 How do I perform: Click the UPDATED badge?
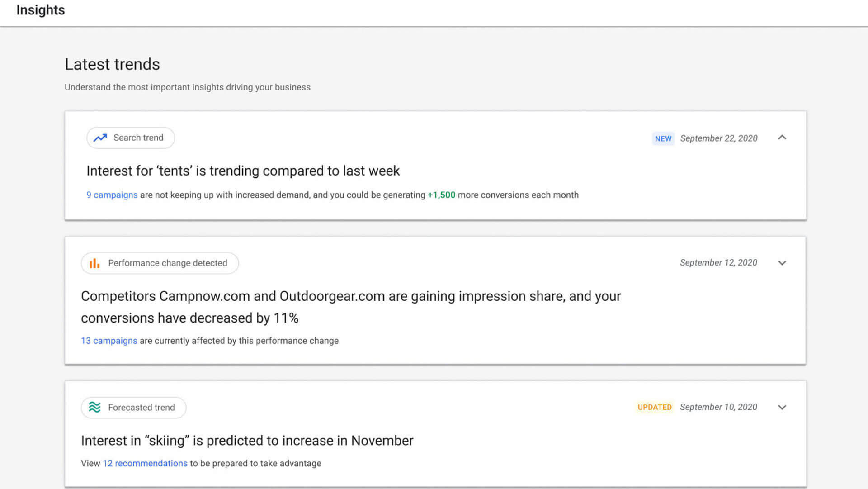pyautogui.click(x=654, y=407)
